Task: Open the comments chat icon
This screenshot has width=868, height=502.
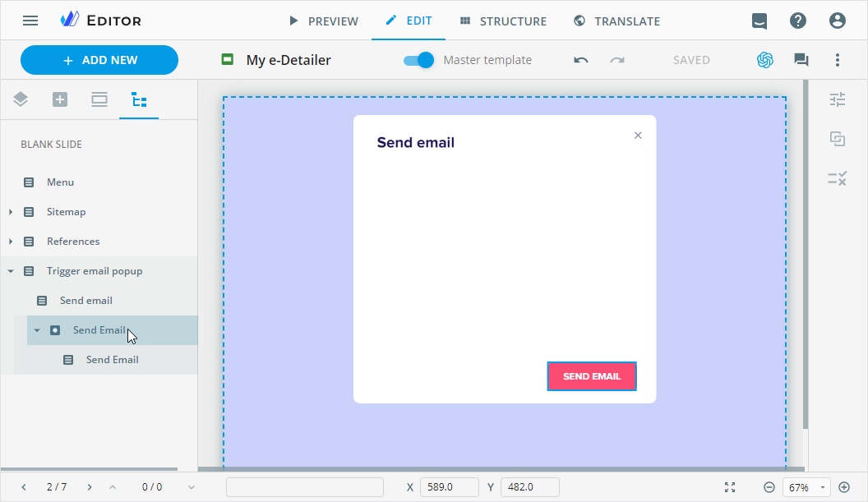Action: click(801, 60)
